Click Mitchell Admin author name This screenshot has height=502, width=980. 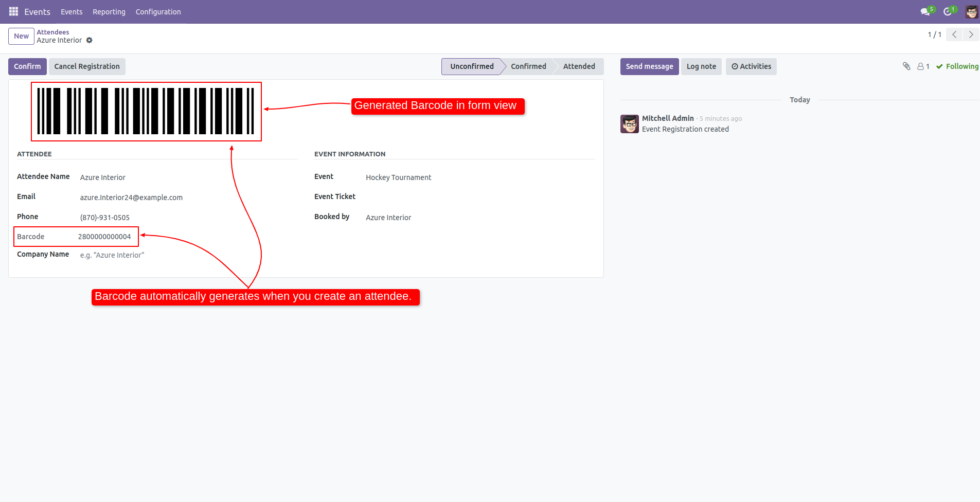pyautogui.click(x=668, y=118)
